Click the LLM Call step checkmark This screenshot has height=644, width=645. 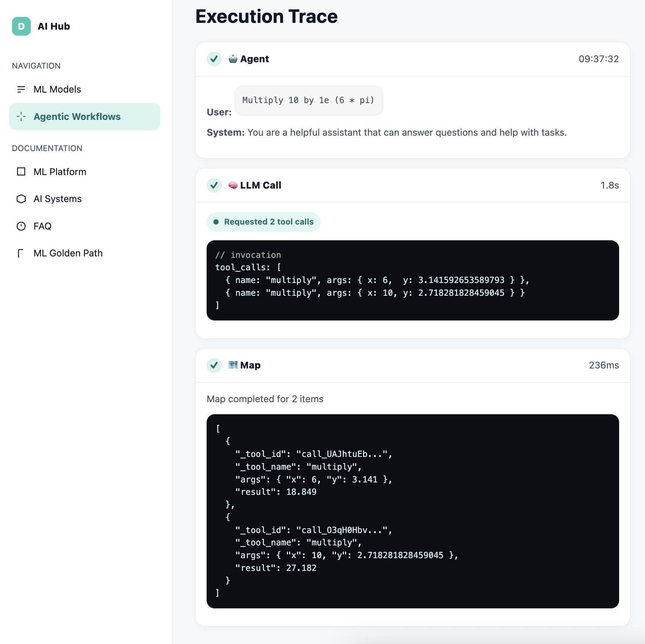(x=214, y=185)
